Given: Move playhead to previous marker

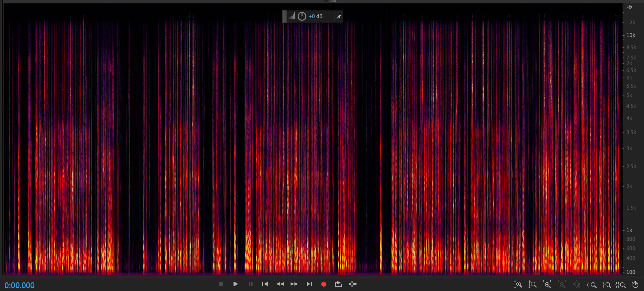Looking at the screenshot, I should [265, 284].
